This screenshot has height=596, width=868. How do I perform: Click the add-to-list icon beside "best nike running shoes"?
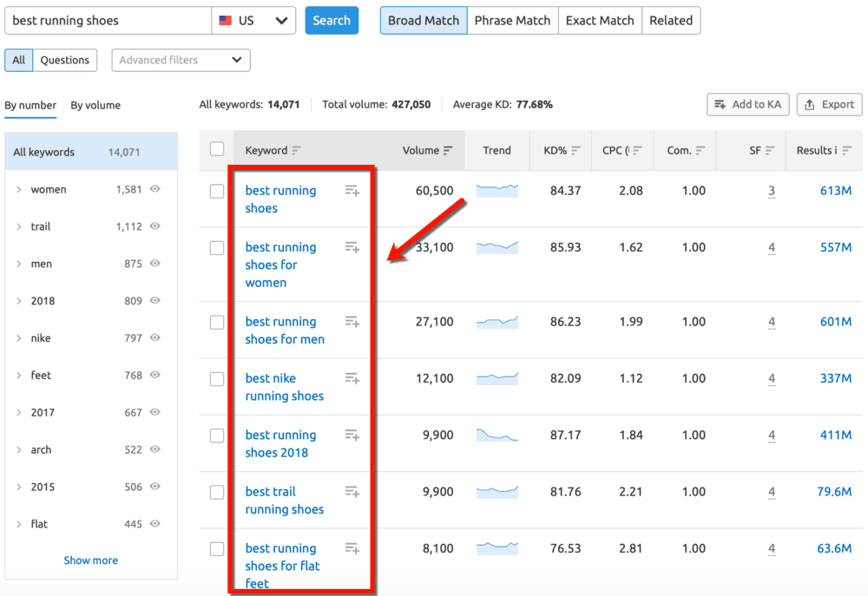tap(352, 378)
